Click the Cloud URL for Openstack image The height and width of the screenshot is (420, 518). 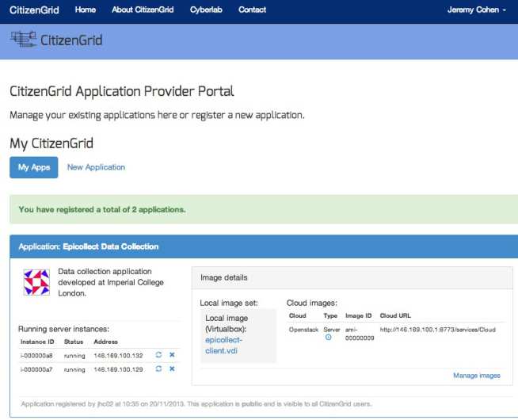[x=437, y=329]
